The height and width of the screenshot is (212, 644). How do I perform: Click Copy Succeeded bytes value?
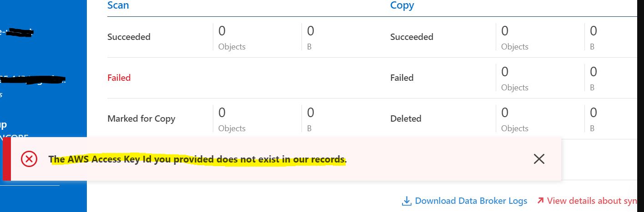(x=594, y=31)
